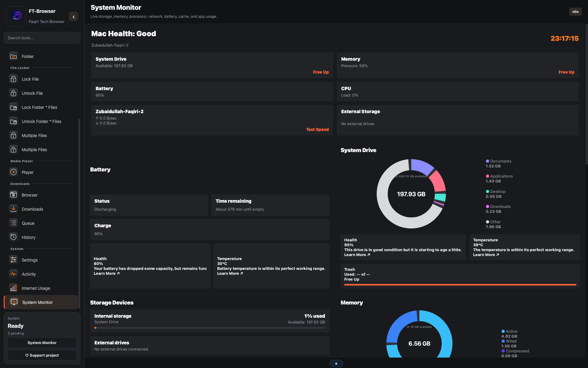Click the FT-Browser logo icon
Viewport: 588px width, 368px height.
click(16, 16)
